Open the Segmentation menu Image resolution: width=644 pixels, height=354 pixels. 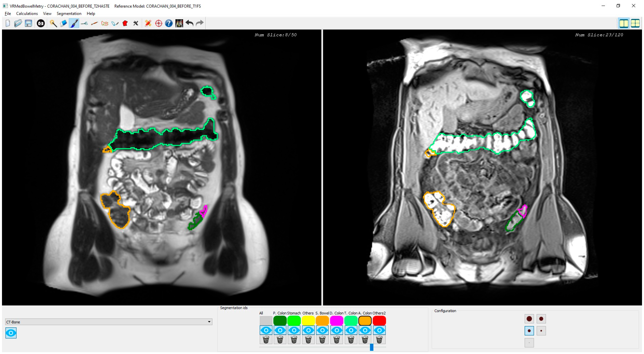pos(69,13)
